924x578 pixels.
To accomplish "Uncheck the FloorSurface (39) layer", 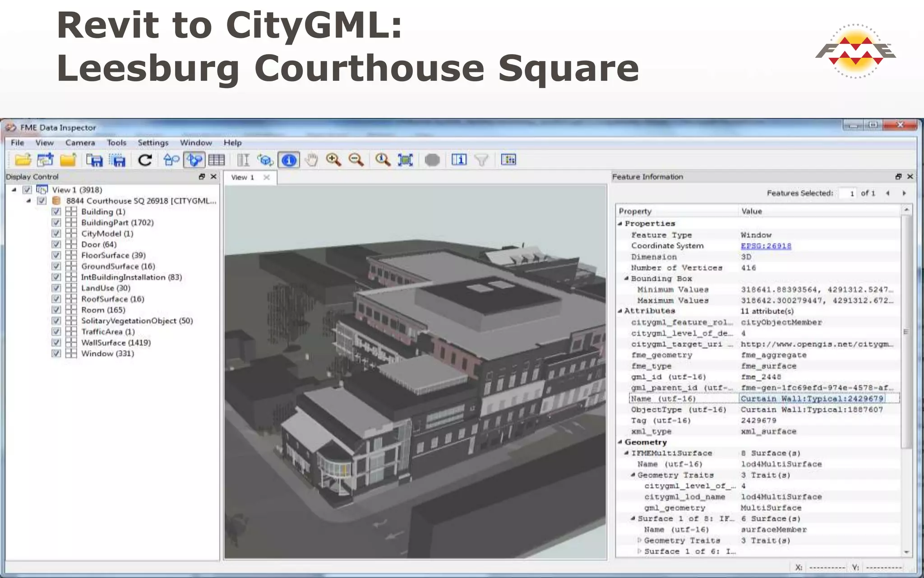I will point(56,255).
